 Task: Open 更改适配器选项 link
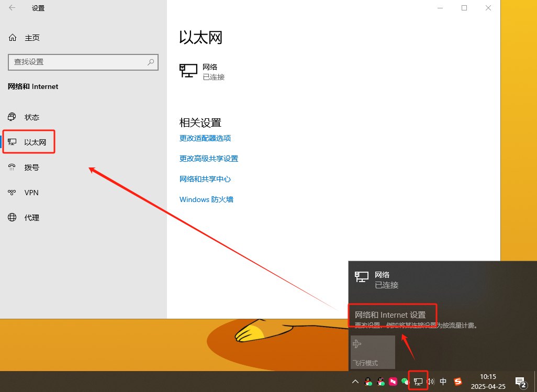(206, 138)
